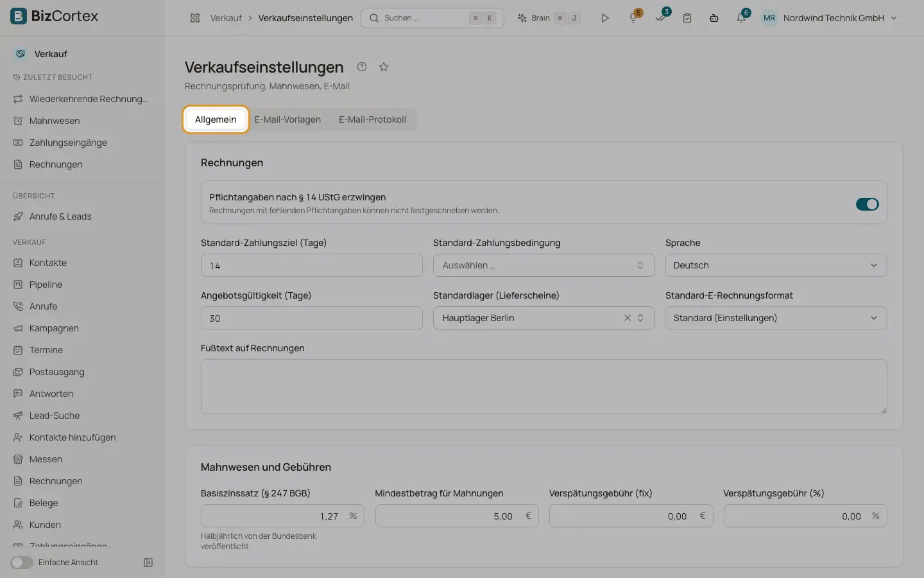
Task: Open Standardlager Hauptlager Berlin dropdown
Action: pyautogui.click(x=543, y=318)
